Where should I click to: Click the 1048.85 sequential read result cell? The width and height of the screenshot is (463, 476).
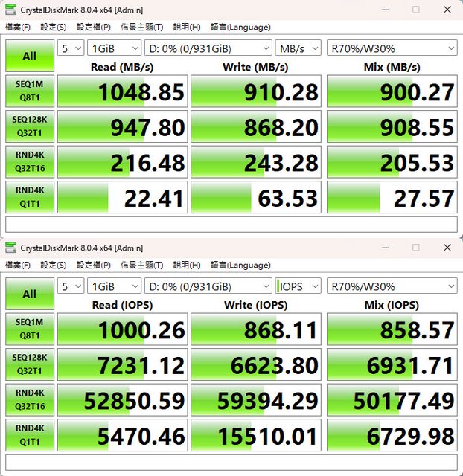click(x=122, y=92)
